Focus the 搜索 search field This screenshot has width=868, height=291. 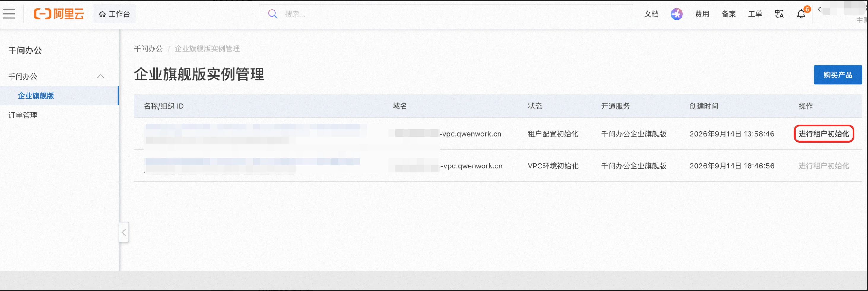pos(446,14)
